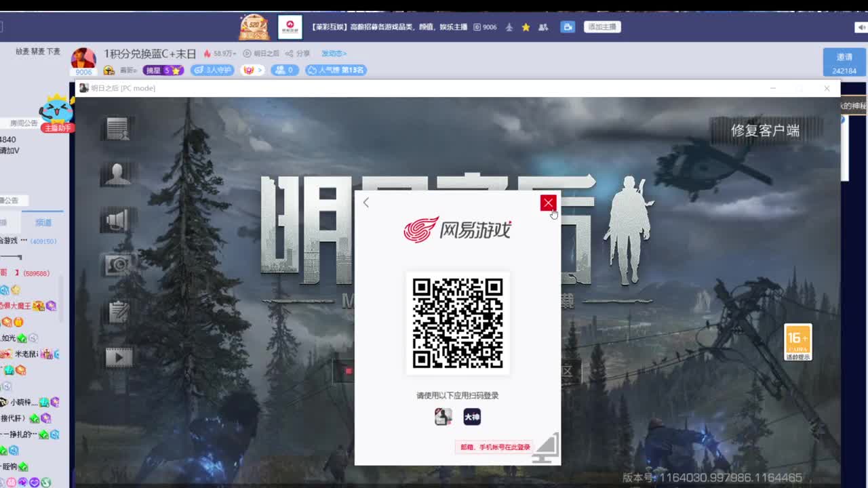
Task: Click the blue video camera icon
Action: click(568, 27)
